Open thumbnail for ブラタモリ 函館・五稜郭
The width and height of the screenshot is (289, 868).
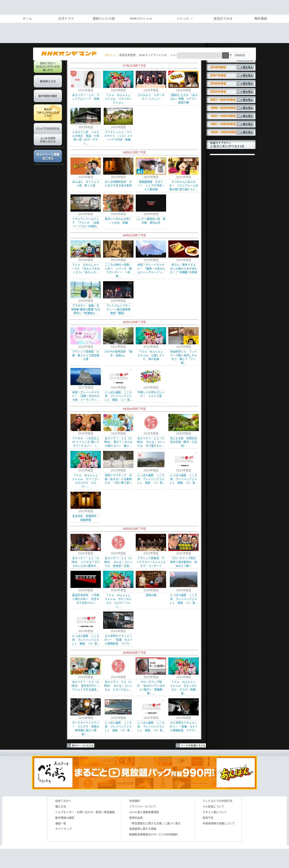point(86,290)
